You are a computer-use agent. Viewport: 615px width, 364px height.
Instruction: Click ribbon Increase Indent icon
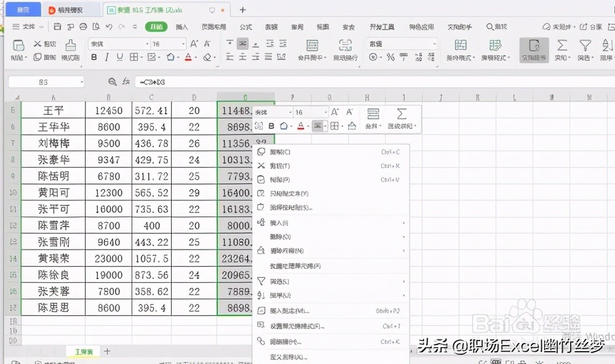[x=283, y=44]
